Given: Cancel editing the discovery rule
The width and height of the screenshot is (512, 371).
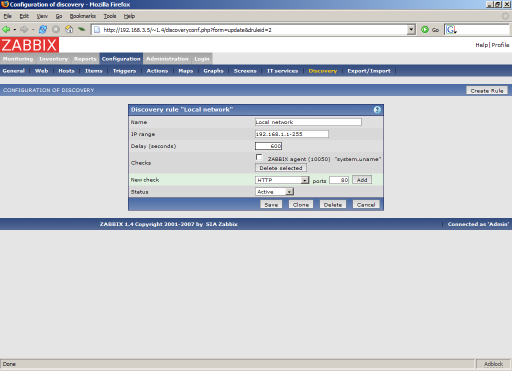Looking at the screenshot, I should pyautogui.click(x=366, y=205).
